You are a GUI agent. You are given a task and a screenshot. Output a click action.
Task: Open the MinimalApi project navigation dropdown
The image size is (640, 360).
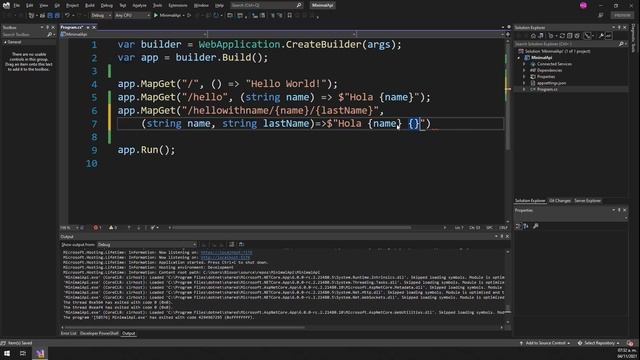pyautogui.click(x=133, y=35)
